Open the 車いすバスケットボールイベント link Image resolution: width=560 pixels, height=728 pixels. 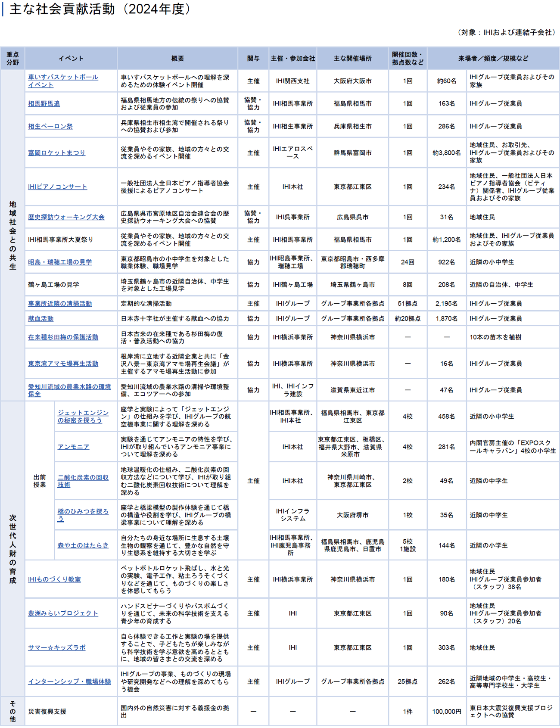point(63,81)
